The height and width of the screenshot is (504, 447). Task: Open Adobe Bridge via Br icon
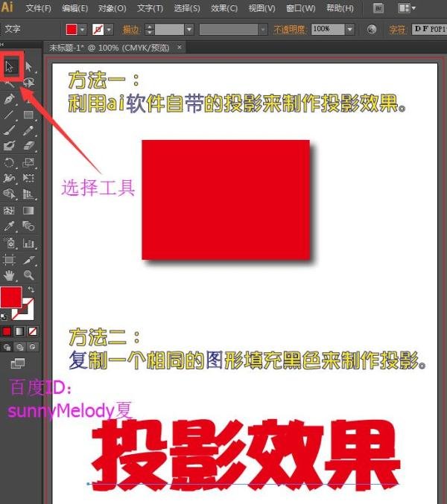(x=378, y=8)
